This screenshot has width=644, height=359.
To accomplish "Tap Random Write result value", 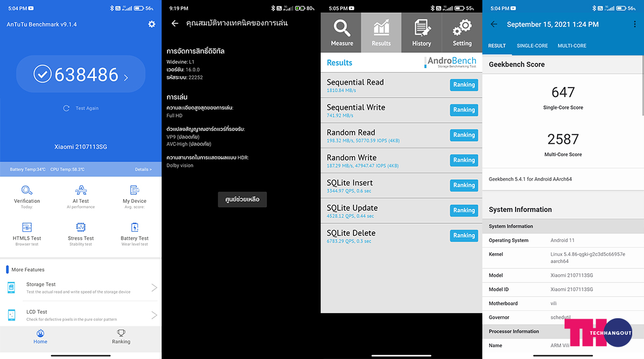I will (363, 166).
